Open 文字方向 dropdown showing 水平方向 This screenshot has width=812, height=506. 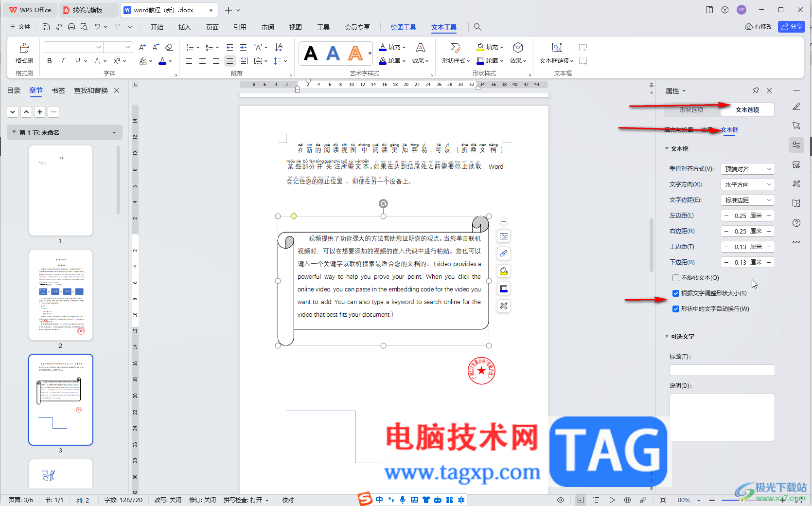point(747,184)
